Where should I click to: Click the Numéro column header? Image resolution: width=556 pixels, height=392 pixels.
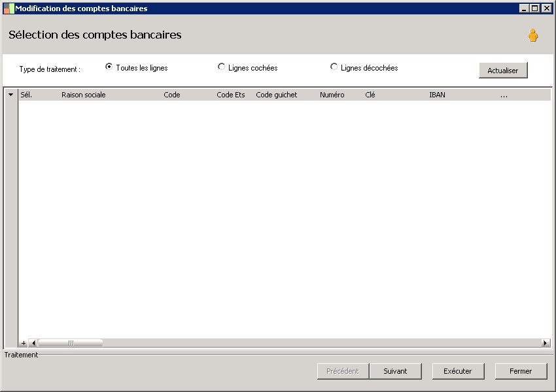(x=332, y=95)
